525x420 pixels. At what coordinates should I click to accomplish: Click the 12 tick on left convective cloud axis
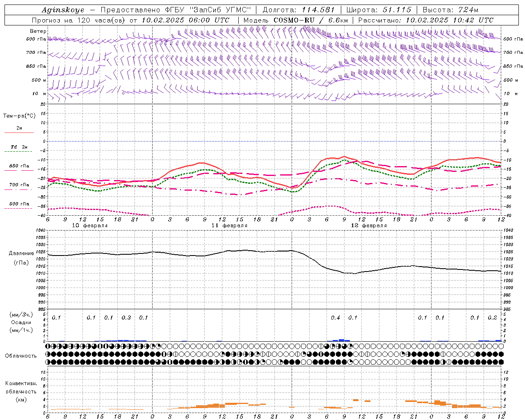pos(43,372)
